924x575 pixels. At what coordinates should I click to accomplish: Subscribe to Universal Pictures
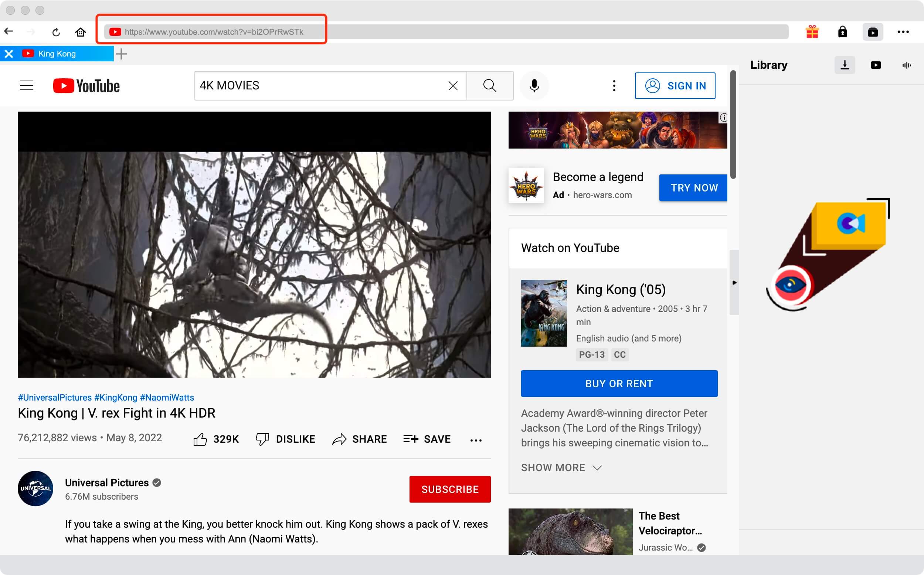point(450,489)
